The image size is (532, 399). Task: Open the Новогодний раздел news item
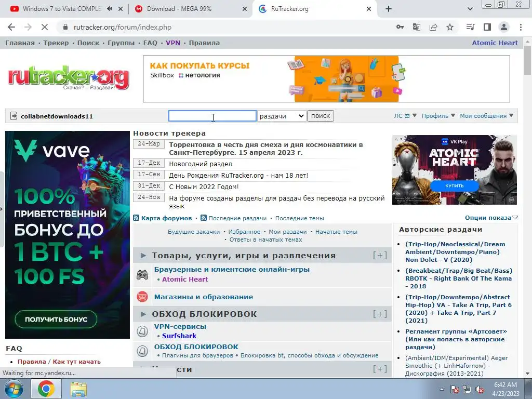201,164
